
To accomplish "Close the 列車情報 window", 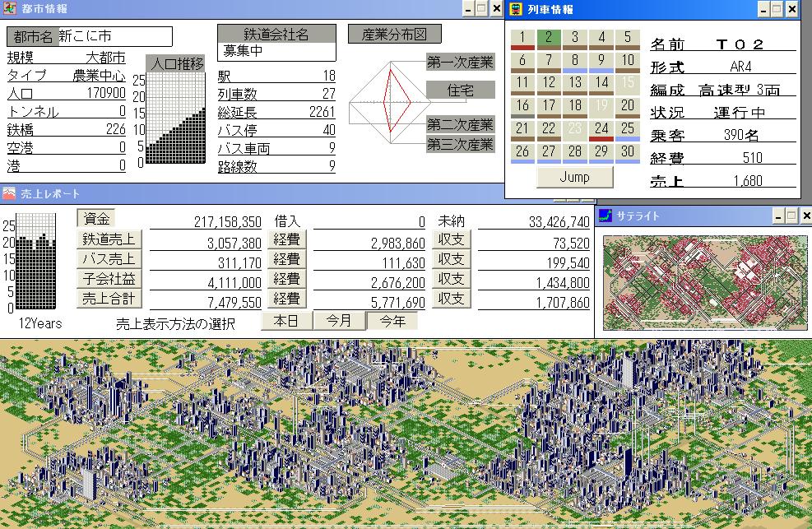I will [x=791, y=9].
